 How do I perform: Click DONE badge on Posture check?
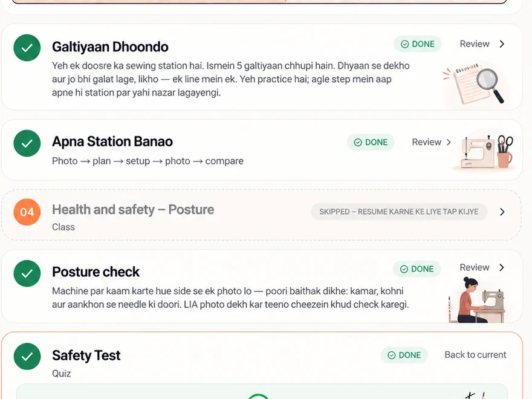(417, 269)
